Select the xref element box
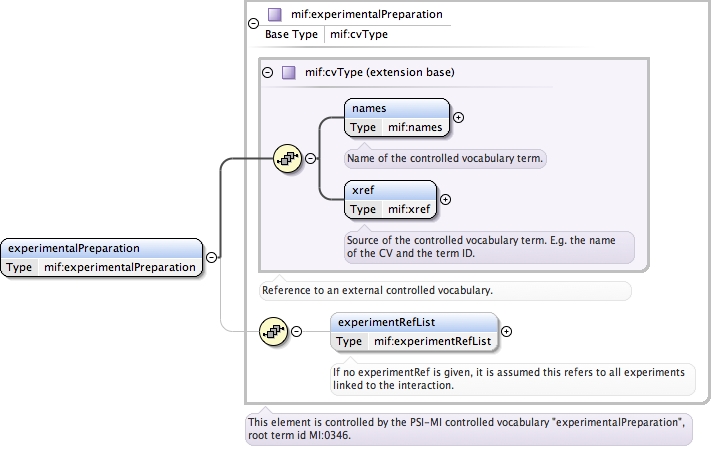 pyautogui.click(x=390, y=190)
